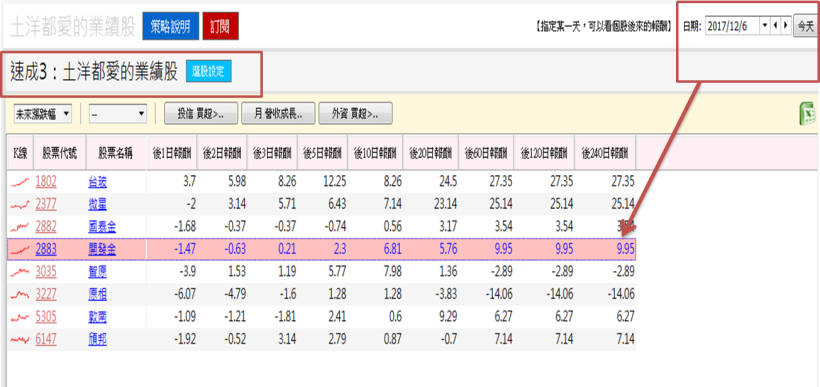Image resolution: width=820 pixels, height=387 pixels.
Task: Select the 9.29 value in 5305 row
Action: 447,317
